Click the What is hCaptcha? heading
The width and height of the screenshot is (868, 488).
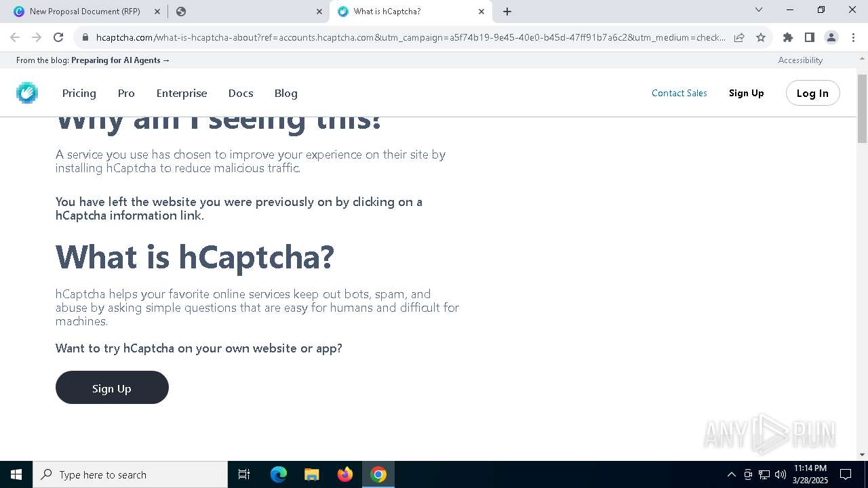(x=195, y=257)
